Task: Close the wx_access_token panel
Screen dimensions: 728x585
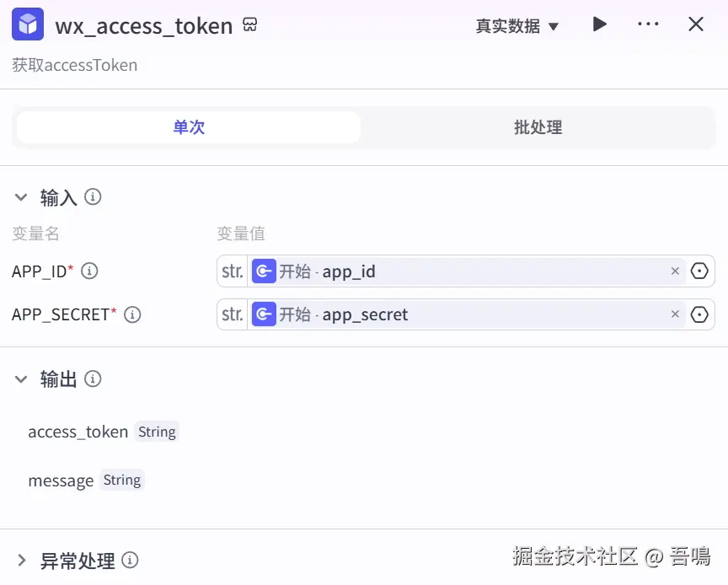Action: (696, 24)
